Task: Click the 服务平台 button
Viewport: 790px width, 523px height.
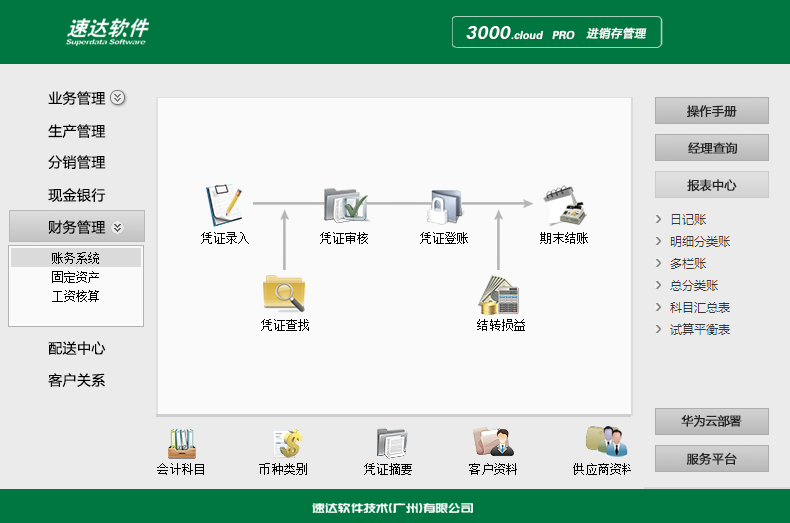Action: point(711,459)
